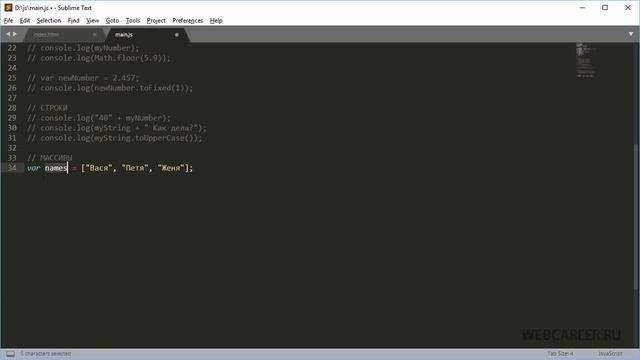Open the Find menu

[73, 20]
